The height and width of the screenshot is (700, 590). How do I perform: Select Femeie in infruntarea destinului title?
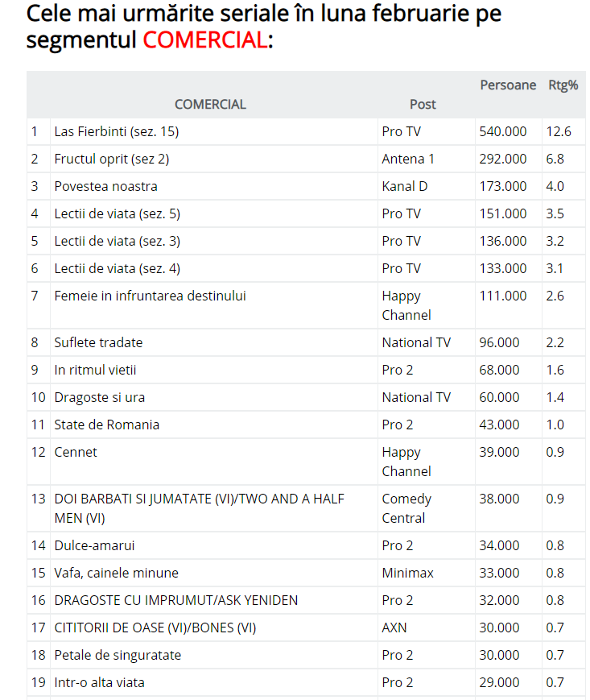coord(150,296)
